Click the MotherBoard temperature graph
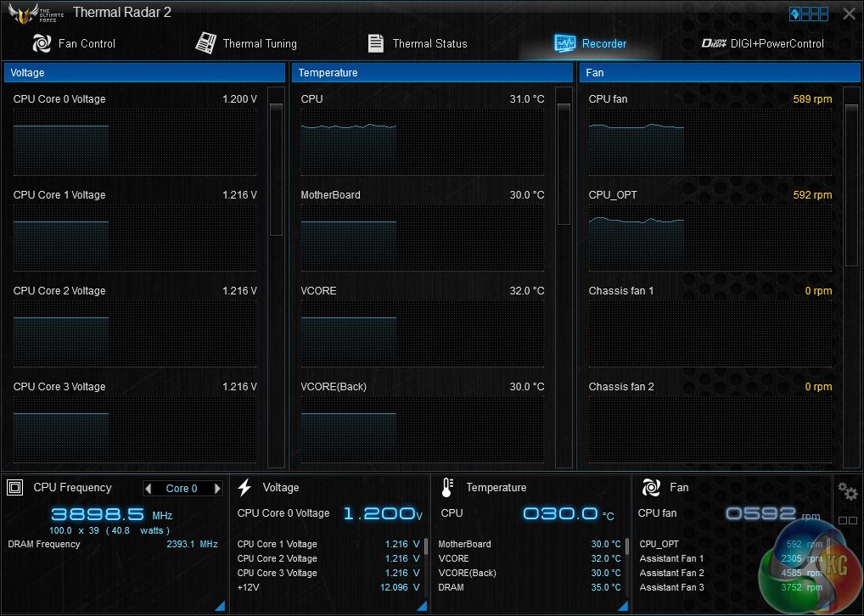 coord(423,238)
